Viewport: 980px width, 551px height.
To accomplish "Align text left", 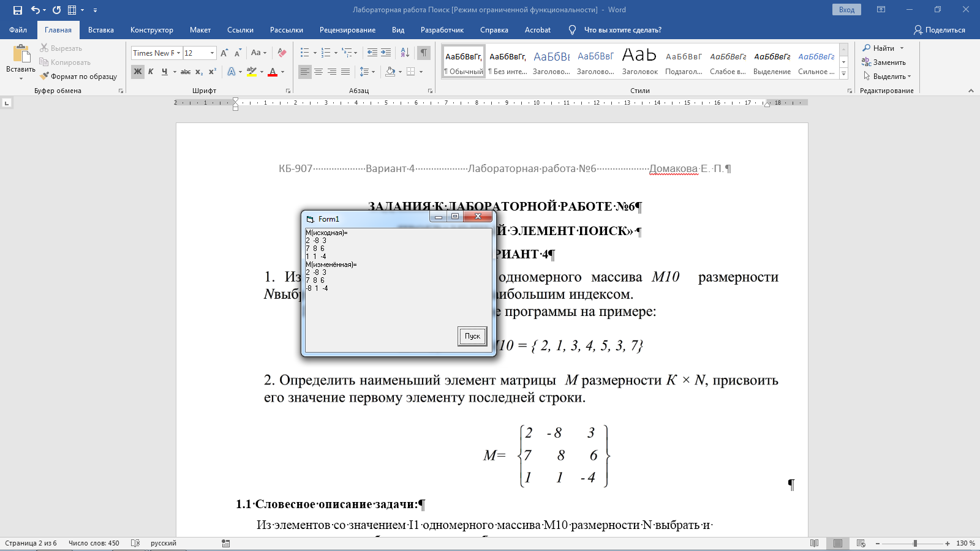I will point(305,72).
